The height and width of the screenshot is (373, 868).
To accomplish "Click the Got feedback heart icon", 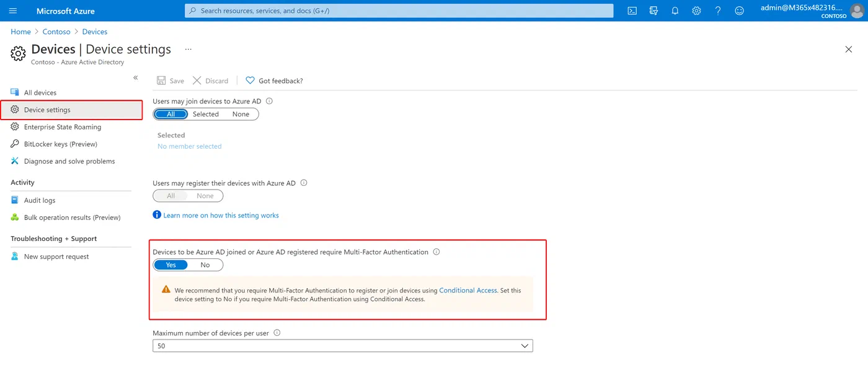I will [x=250, y=81].
